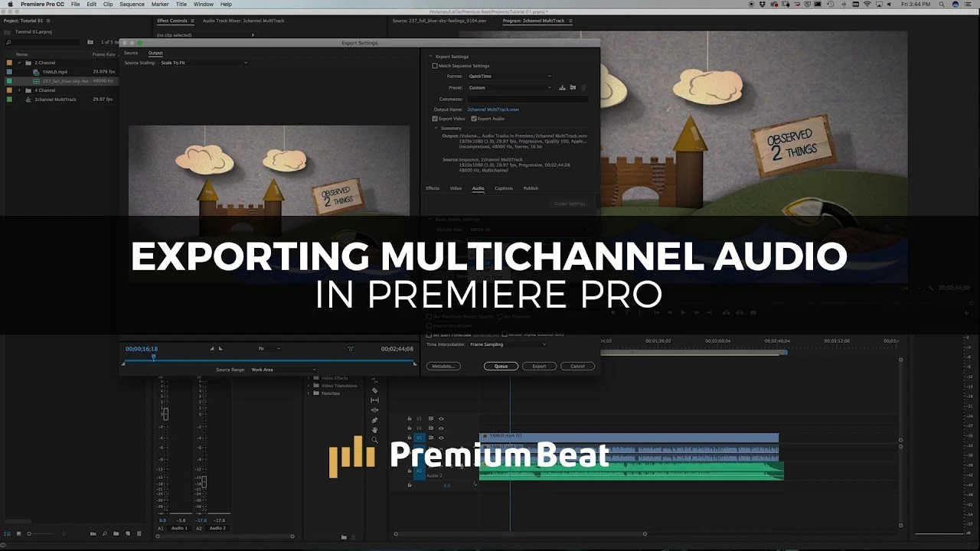Screen dimensions: 980x551
Task: Toggle eye of track holding YANLD.mp4 clip
Action: 441,438
